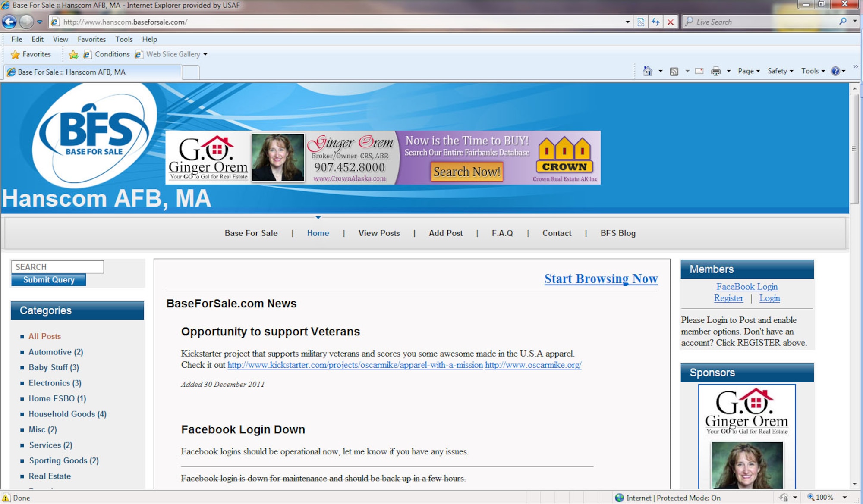Click the Ginger Orem sponsor thumbnail
The height and width of the screenshot is (504, 863).
747,436
